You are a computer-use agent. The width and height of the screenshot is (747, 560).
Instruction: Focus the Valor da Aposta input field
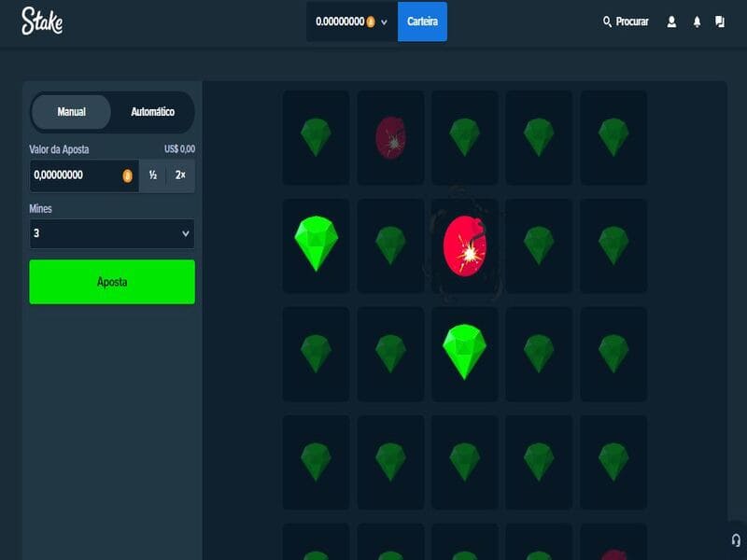pyautogui.click(x=84, y=175)
